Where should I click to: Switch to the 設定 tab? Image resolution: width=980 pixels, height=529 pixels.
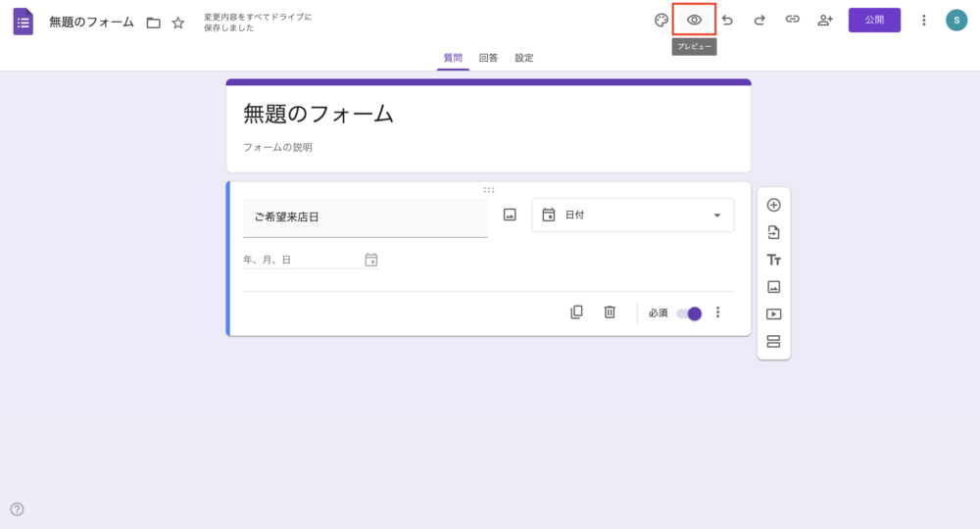(x=523, y=58)
